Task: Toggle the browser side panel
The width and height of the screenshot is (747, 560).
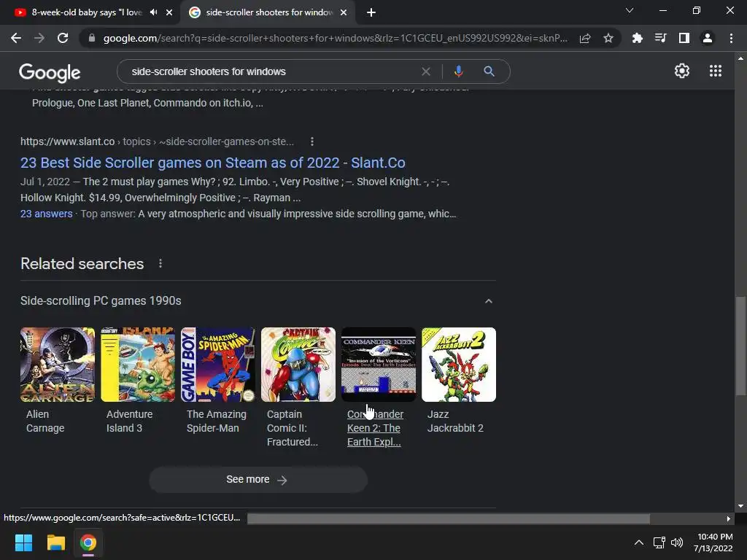Action: pyautogui.click(x=684, y=38)
